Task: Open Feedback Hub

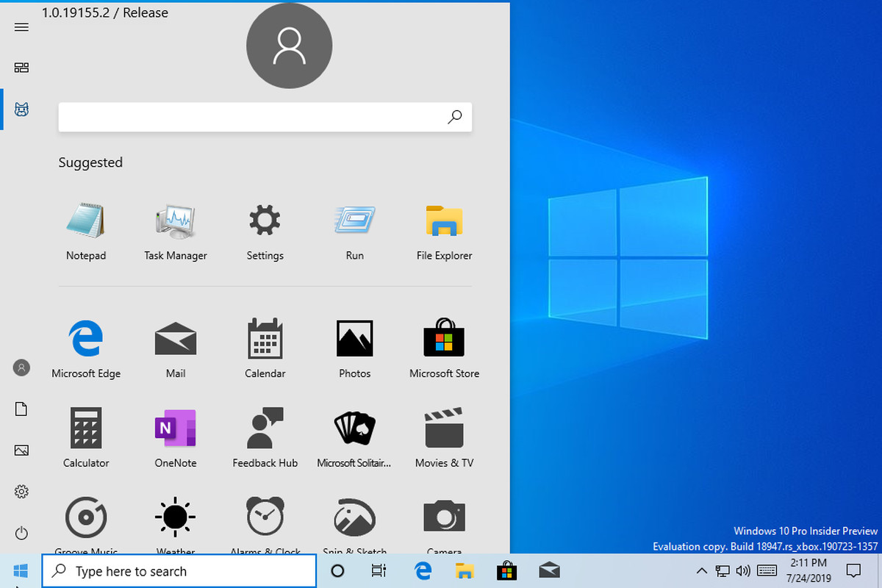Action: [265, 437]
